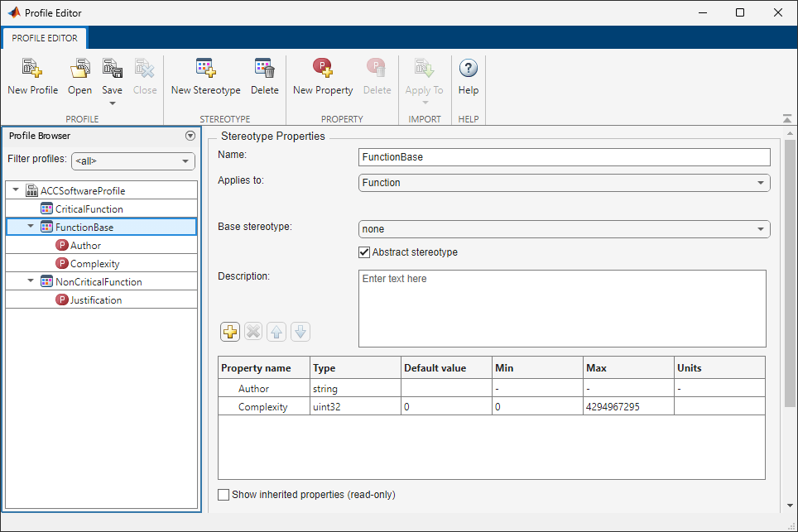Open the Base stereotype dropdown
Viewport: 798px width, 532px height.
762,228
